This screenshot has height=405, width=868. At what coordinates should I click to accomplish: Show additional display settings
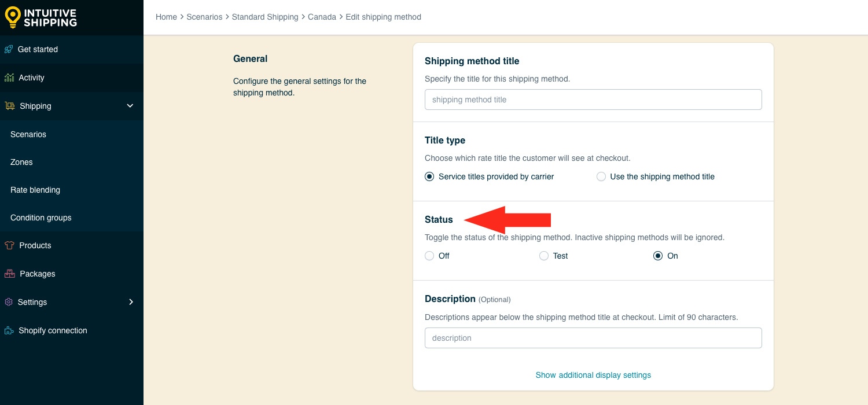593,375
